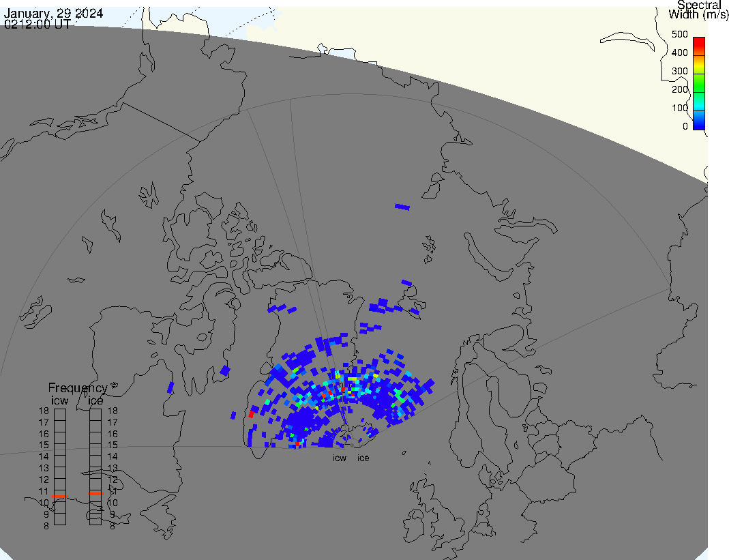Screen dimensions: 729x560
Task: Click the 100 label on the color scale
Action: point(680,108)
